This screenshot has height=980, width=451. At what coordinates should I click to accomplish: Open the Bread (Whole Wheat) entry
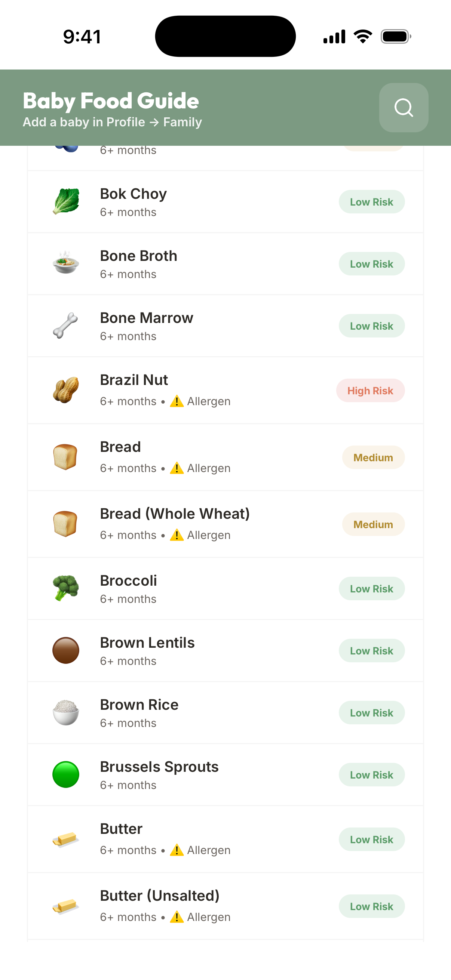(225, 524)
